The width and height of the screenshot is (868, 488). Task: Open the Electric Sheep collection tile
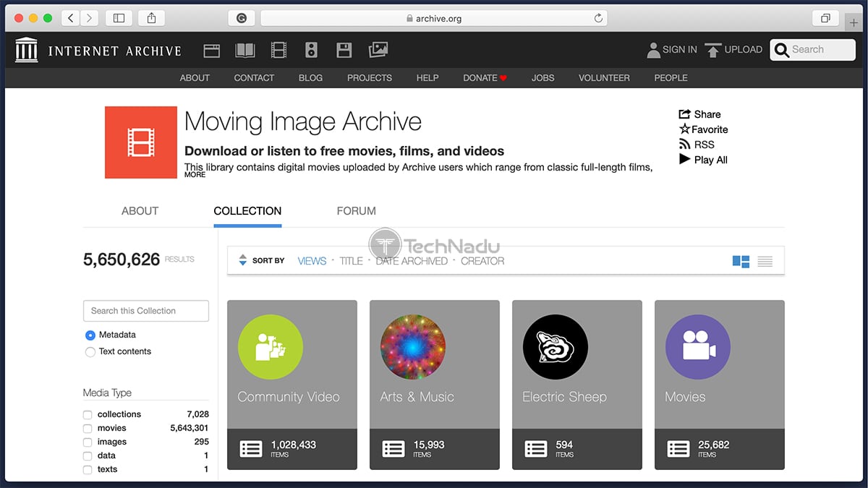577,385
